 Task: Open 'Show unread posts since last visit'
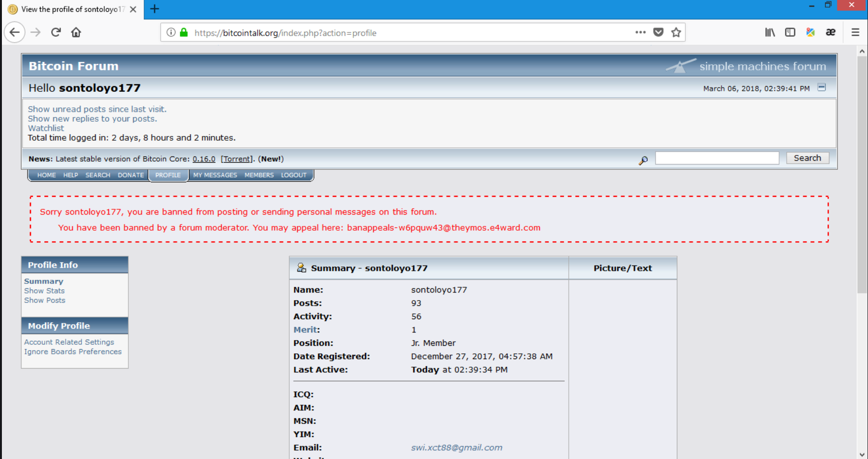(97, 109)
